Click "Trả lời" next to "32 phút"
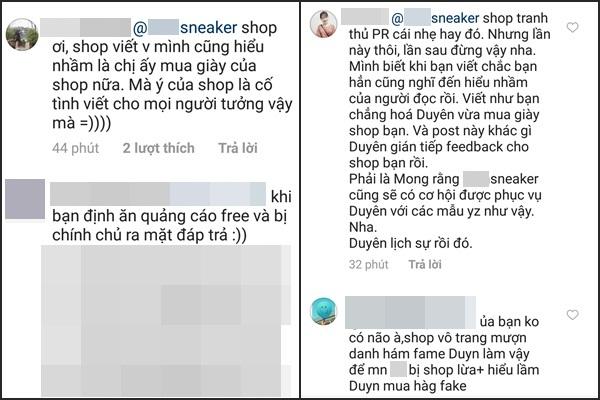 [x=425, y=264]
